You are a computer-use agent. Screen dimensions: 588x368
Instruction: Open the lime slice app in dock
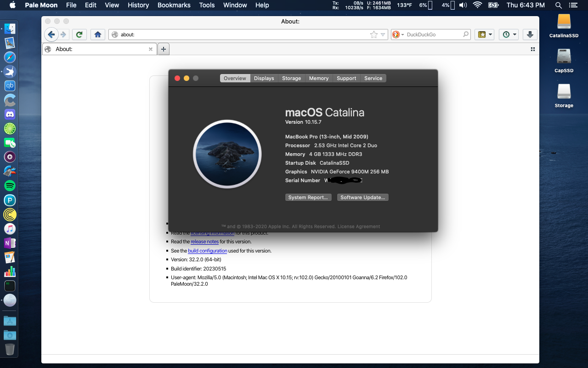[10, 128]
